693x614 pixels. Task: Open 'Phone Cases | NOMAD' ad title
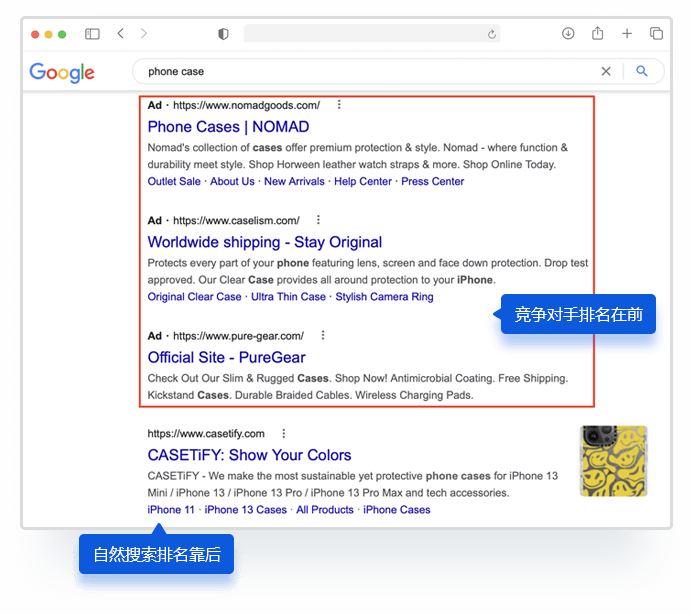228,127
